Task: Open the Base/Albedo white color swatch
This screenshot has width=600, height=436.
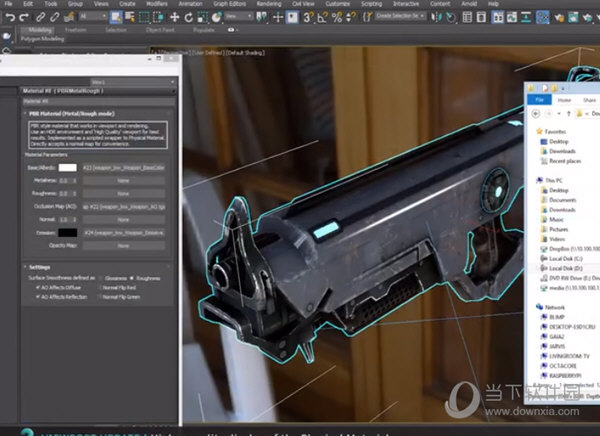Action: 67,168
